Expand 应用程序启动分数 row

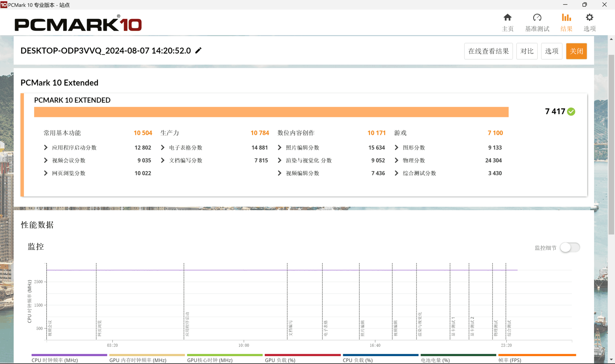(46, 147)
